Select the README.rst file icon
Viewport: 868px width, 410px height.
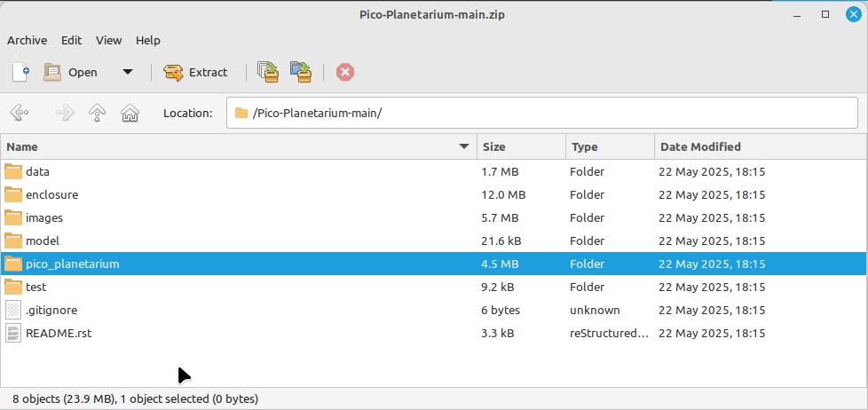[12, 333]
